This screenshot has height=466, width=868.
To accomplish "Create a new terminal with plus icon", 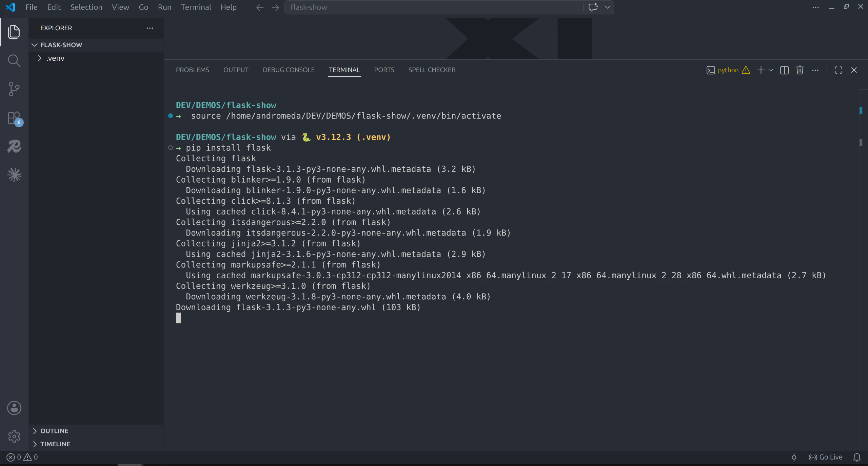I will tap(761, 70).
